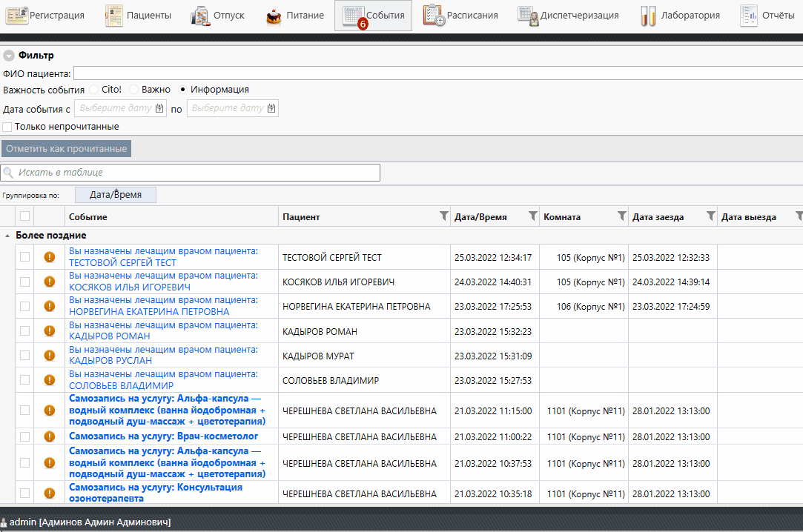Collapse the Фильтр panel

tap(9, 56)
